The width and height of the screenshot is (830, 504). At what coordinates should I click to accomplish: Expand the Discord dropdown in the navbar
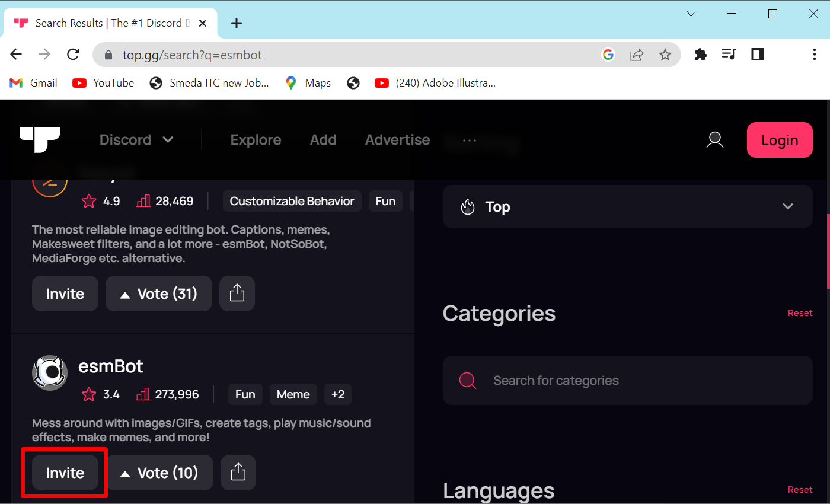(136, 140)
